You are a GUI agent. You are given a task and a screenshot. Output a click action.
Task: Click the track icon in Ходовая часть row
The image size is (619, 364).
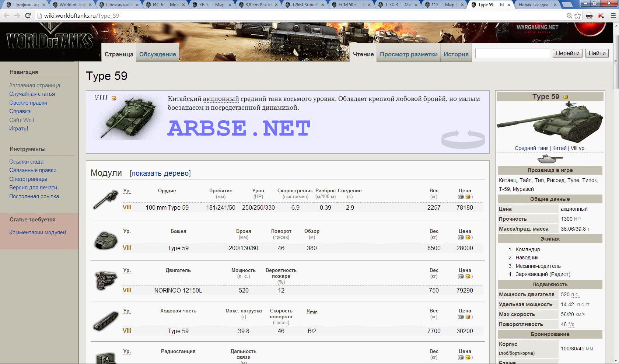click(x=106, y=321)
